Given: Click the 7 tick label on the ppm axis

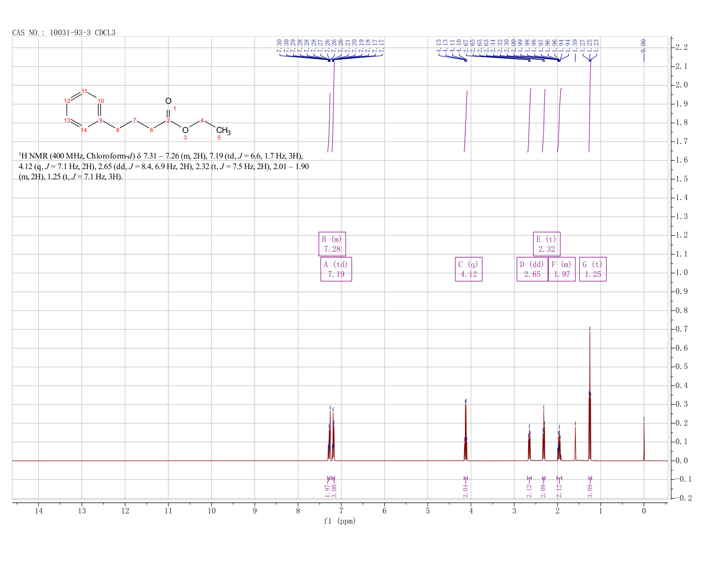Looking at the screenshot, I should click(341, 511).
